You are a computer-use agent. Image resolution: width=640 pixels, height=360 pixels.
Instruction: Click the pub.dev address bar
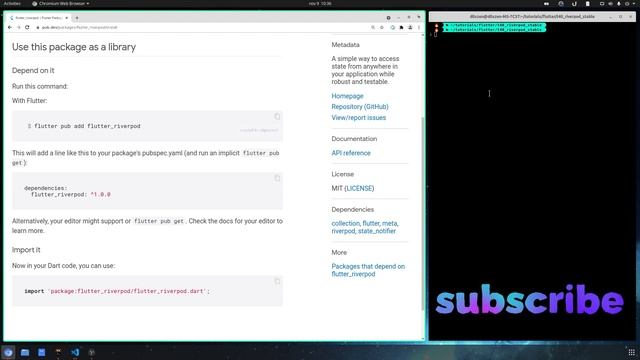(x=204, y=27)
